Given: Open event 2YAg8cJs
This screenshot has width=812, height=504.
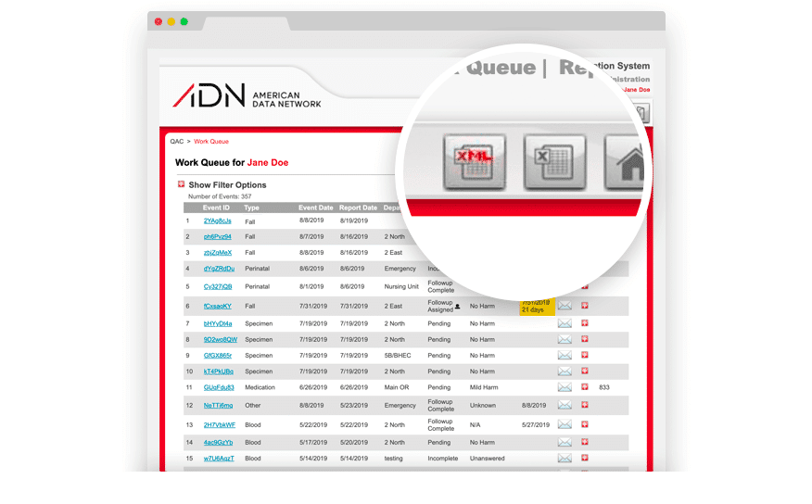Looking at the screenshot, I should [x=218, y=220].
